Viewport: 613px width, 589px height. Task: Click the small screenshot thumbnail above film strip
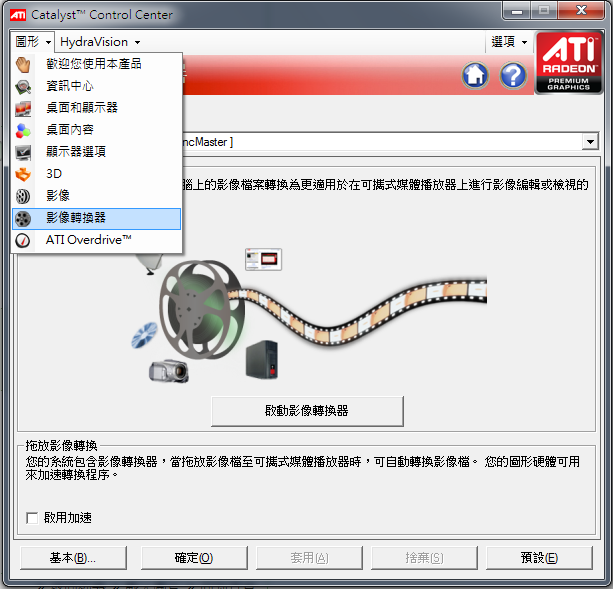coord(263,259)
